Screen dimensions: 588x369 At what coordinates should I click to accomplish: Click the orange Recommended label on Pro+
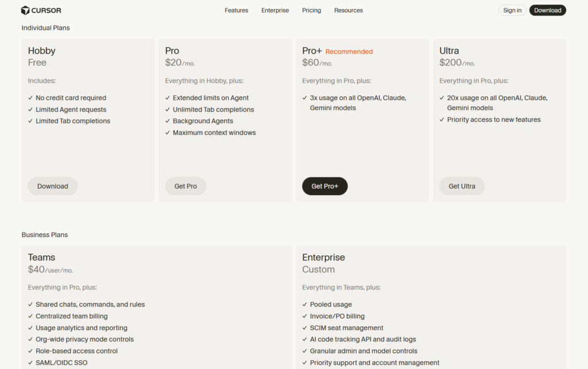pyautogui.click(x=349, y=51)
